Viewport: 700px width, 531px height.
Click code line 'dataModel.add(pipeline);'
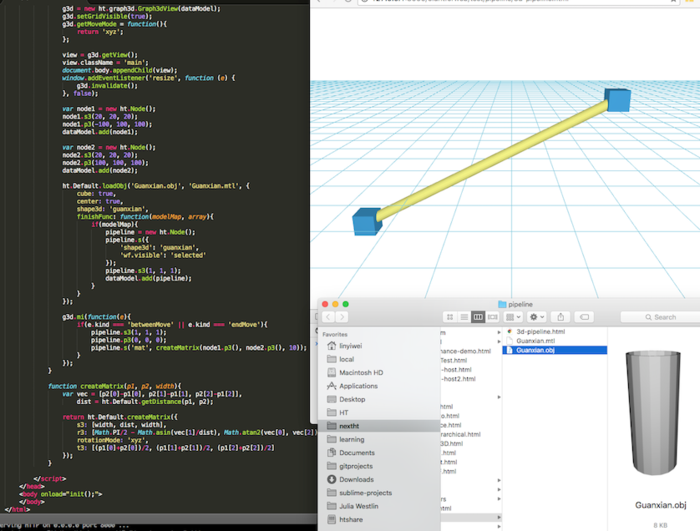148,278
